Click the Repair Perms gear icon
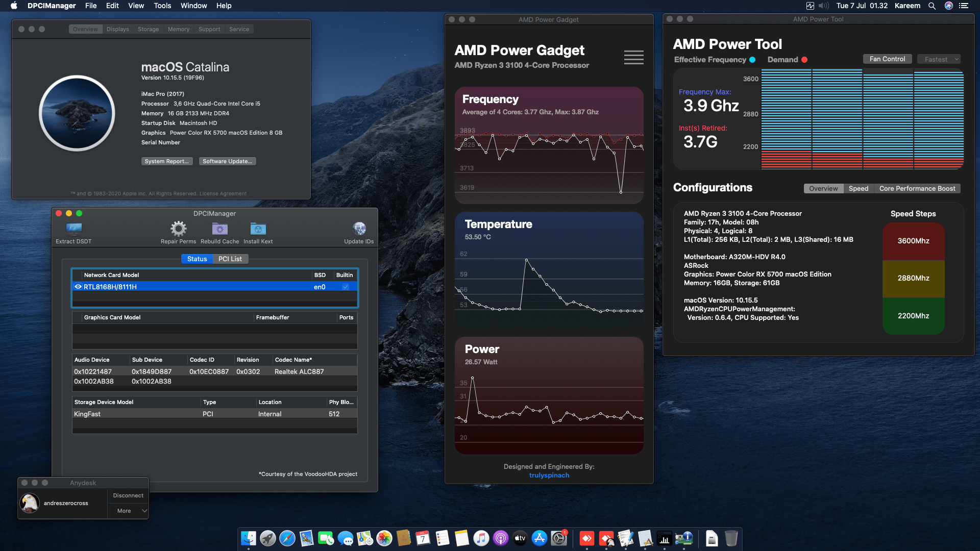The width and height of the screenshot is (980, 551). click(178, 228)
